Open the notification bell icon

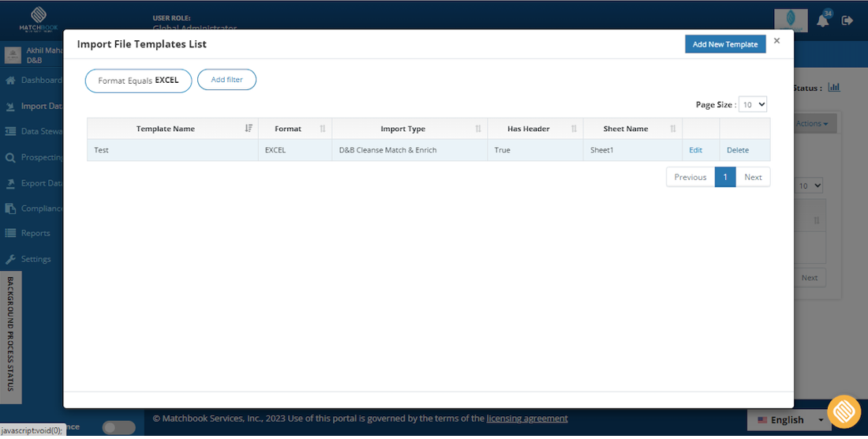click(823, 21)
